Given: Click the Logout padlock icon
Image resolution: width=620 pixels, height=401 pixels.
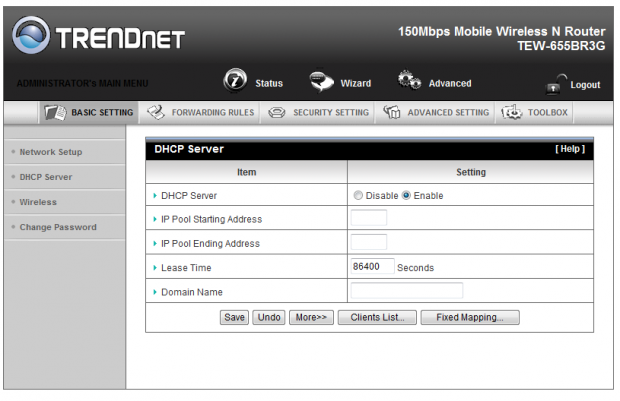Looking at the screenshot, I should point(556,84).
